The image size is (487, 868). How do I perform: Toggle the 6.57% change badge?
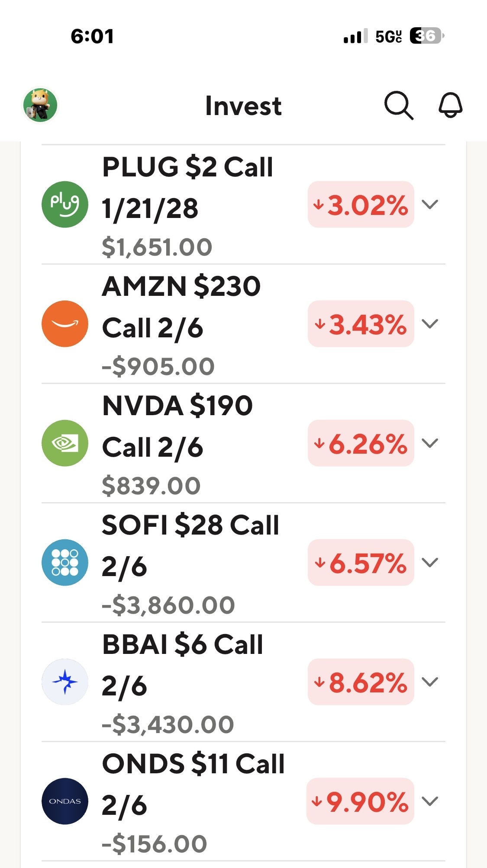pyautogui.click(x=361, y=562)
